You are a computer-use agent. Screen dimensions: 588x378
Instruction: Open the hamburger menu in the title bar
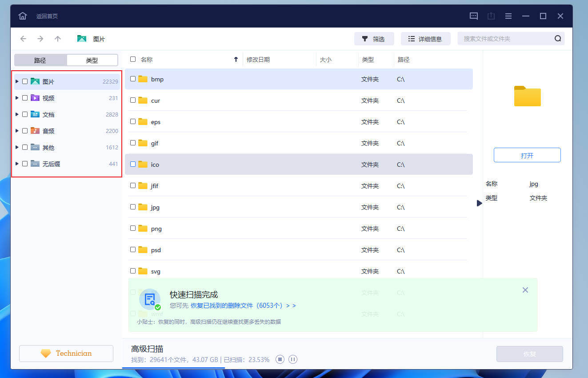(508, 16)
